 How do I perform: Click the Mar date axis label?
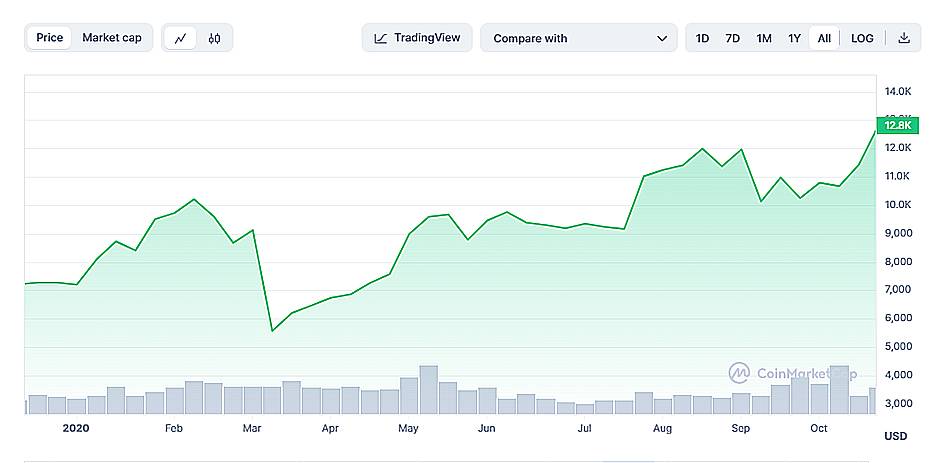252,428
